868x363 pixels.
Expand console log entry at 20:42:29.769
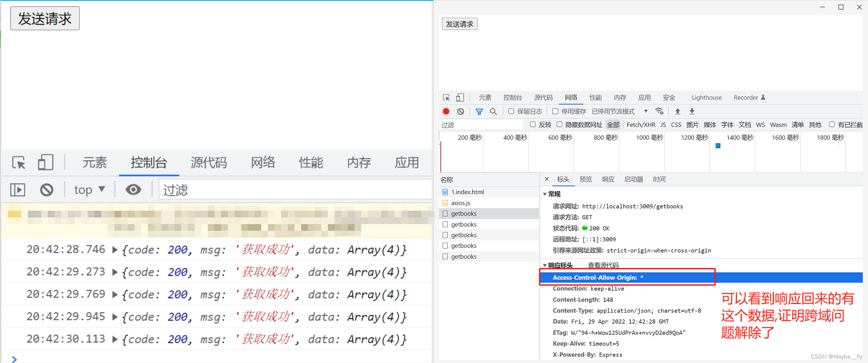[115, 294]
